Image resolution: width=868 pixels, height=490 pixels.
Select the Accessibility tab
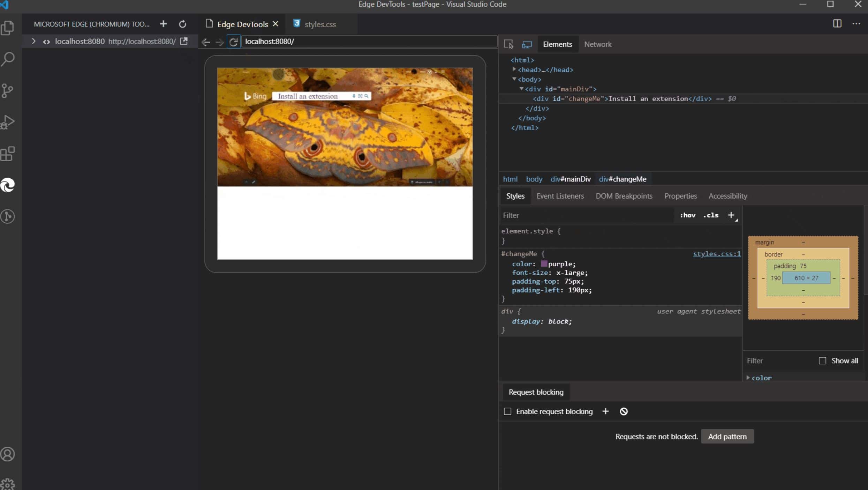tap(728, 195)
